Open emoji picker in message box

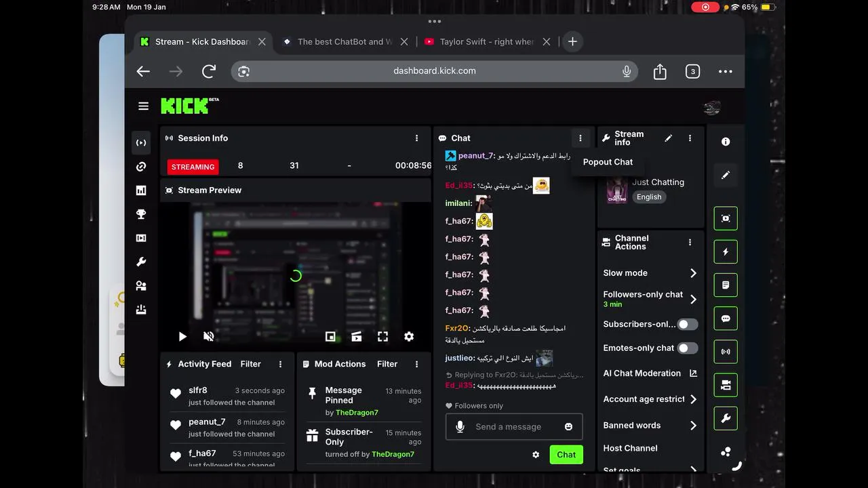click(x=568, y=426)
